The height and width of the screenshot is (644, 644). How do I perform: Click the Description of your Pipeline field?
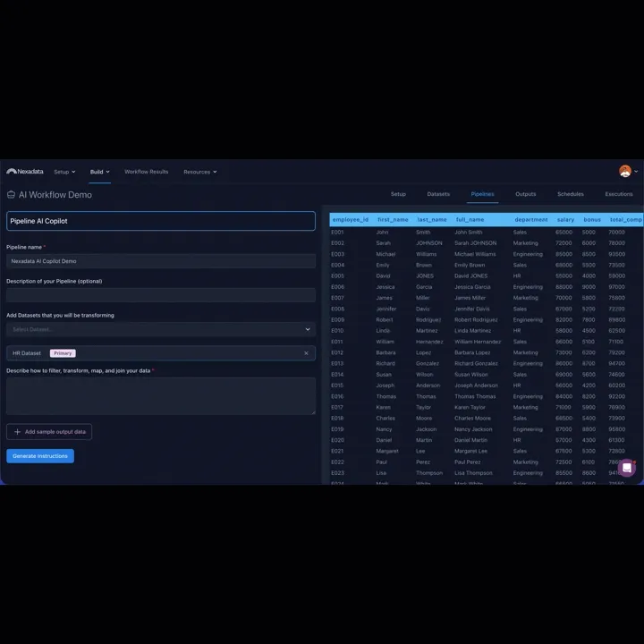pyautogui.click(x=161, y=295)
